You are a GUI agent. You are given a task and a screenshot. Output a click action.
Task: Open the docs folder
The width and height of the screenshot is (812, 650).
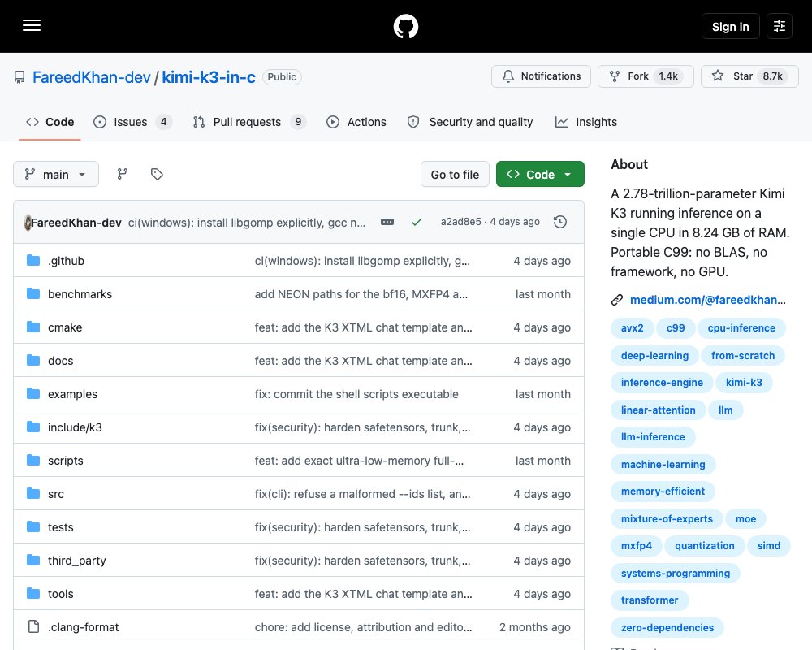click(x=61, y=361)
